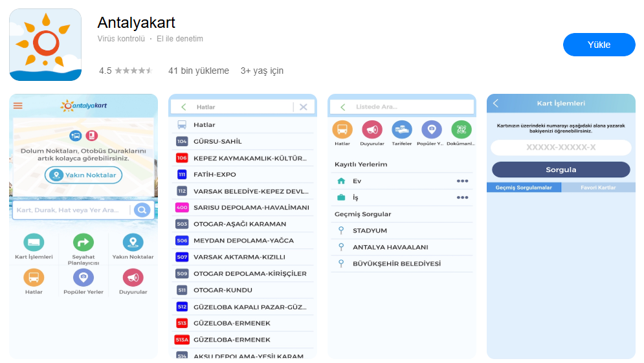Select the 513 GÜZELOBA-ERMENEK line
Image resolution: width=644 pixels, height=363 pixels.
[x=243, y=323]
